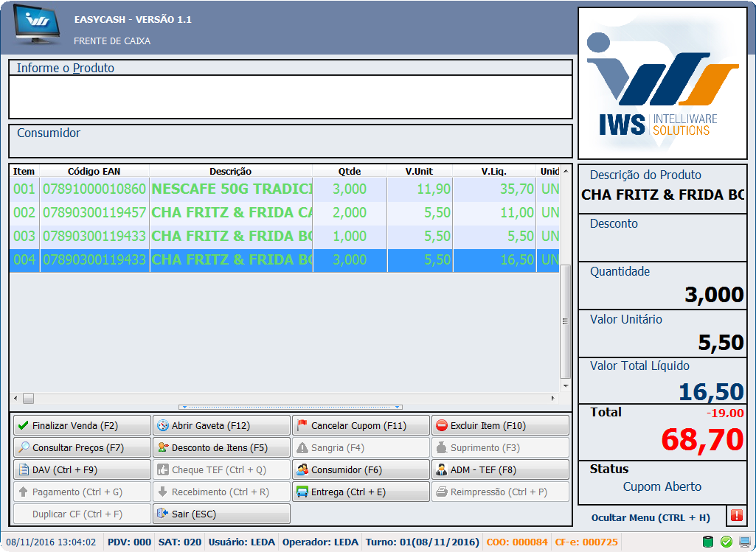Click the item list up scroll arrow
Image resolution: width=756 pixels, height=552 pixels.
pyautogui.click(x=566, y=171)
